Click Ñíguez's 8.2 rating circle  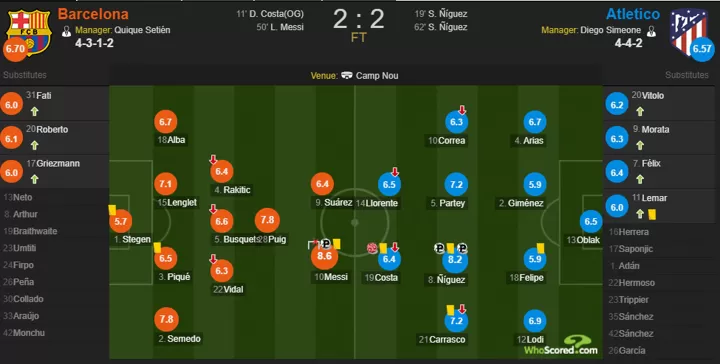(455, 259)
